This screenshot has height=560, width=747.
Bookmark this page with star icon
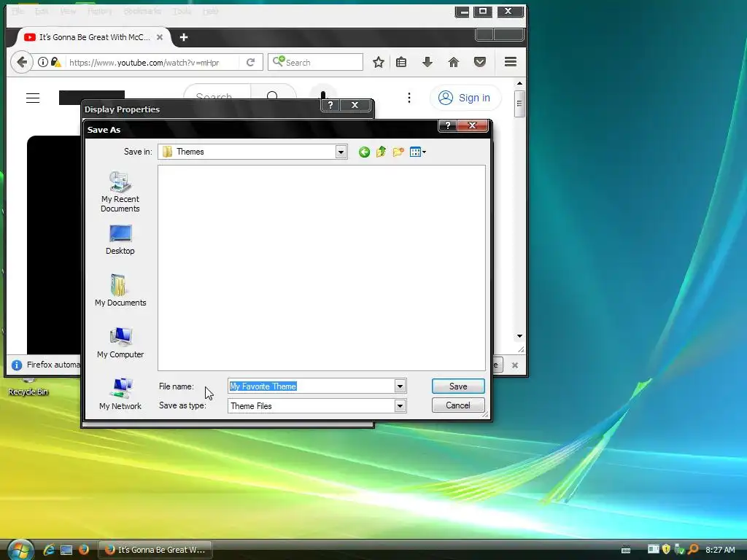click(x=379, y=62)
